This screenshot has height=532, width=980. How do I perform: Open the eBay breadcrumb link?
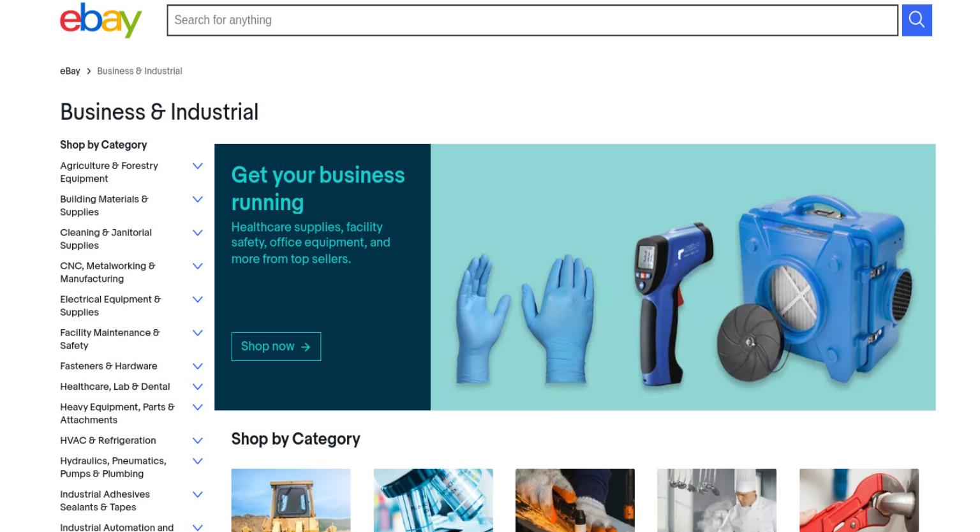pyautogui.click(x=70, y=71)
